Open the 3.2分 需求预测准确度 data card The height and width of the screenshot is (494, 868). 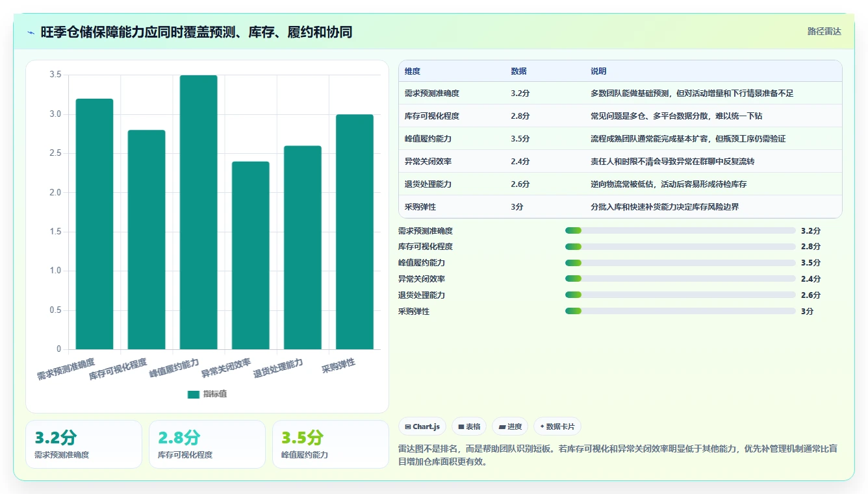pos(84,445)
